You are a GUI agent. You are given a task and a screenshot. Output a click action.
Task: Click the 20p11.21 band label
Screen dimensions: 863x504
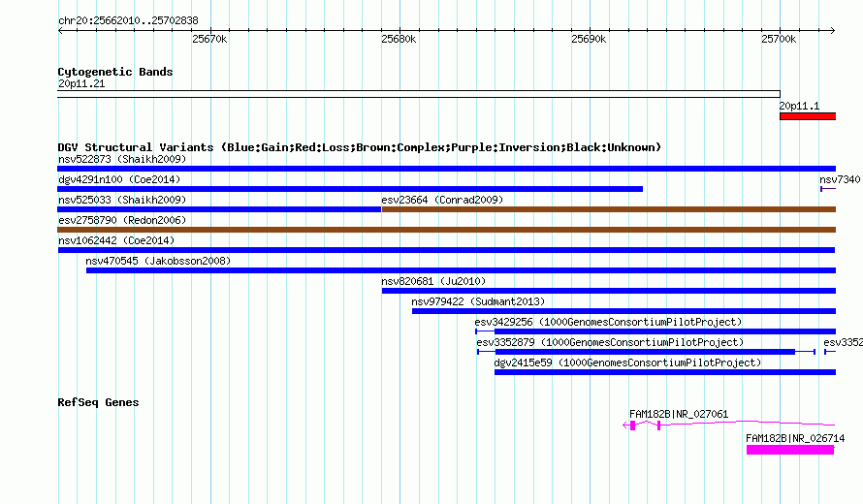pyautogui.click(x=81, y=83)
